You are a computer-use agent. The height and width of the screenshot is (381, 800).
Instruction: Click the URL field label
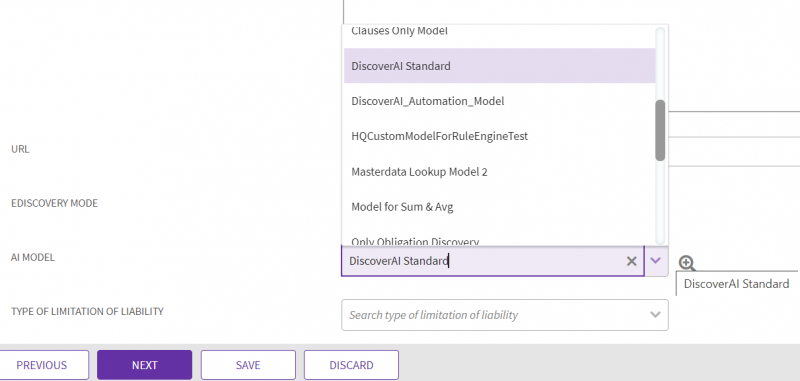pyautogui.click(x=20, y=149)
